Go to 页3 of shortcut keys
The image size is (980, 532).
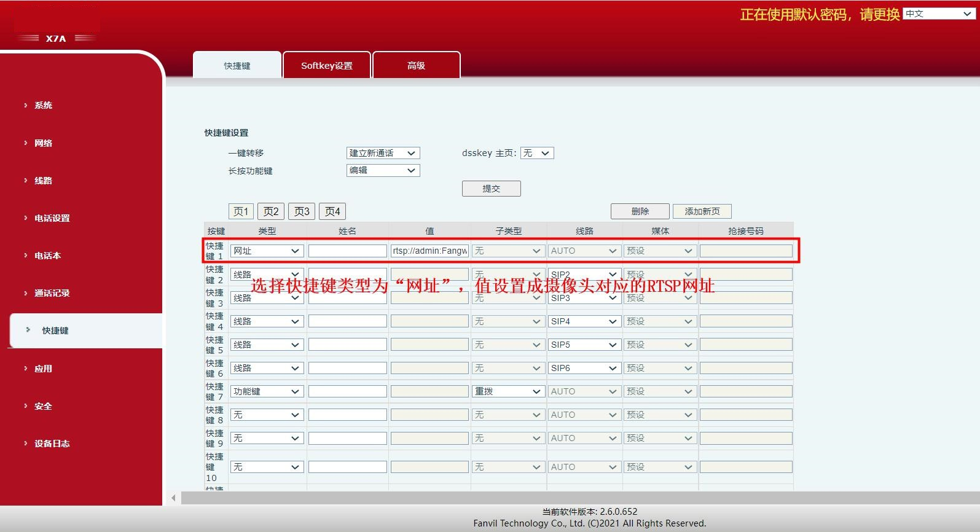tap(302, 211)
